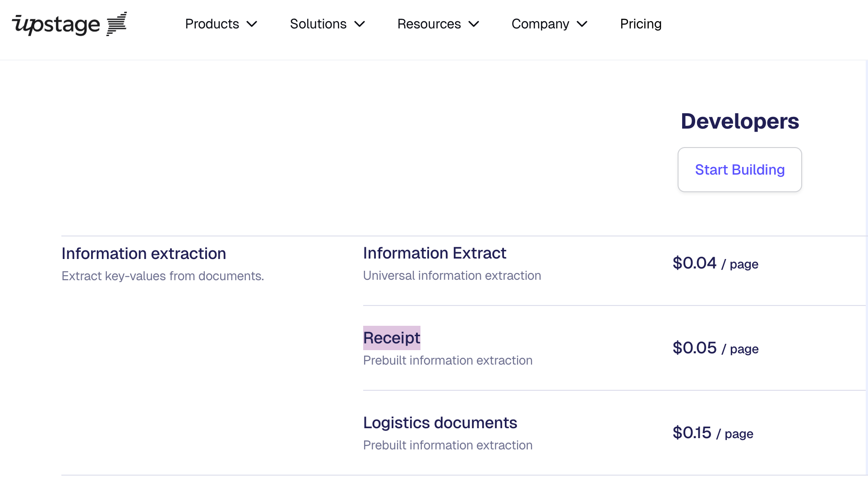Open the Pricing menu item
868x481 pixels.
tap(641, 24)
